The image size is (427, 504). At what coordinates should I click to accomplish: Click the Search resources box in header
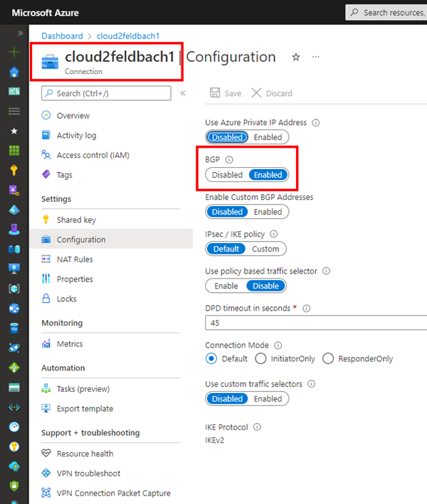click(386, 13)
